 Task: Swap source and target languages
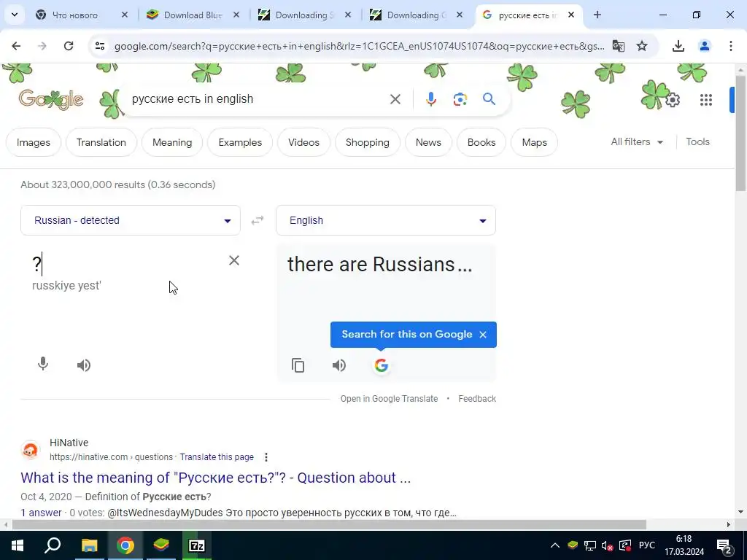click(258, 220)
